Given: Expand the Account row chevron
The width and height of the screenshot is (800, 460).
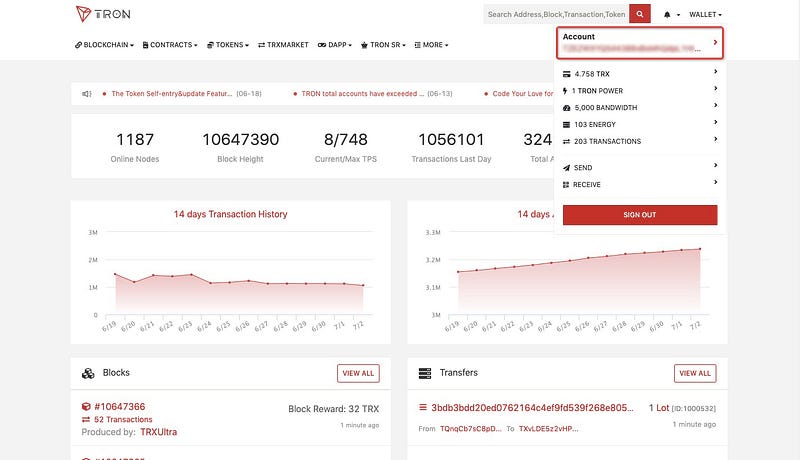Looking at the screenshot, I should [x=715, y=42].
